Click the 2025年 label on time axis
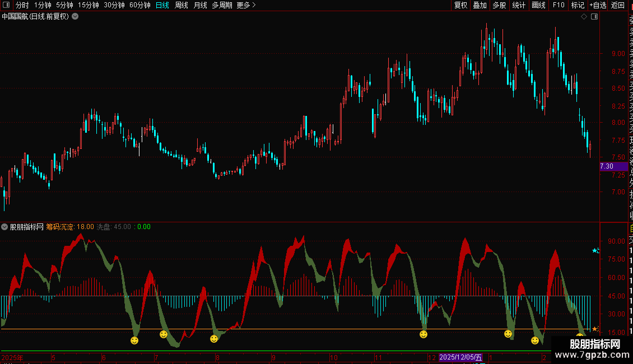This screenshot has width=633, height=364. tap(12, 357)
